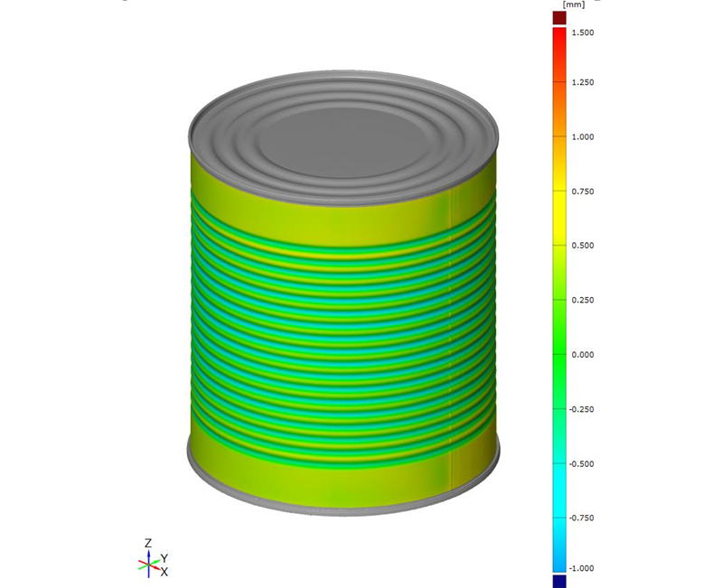Select the dark blue under-range legend swatch

pos(559,581)
